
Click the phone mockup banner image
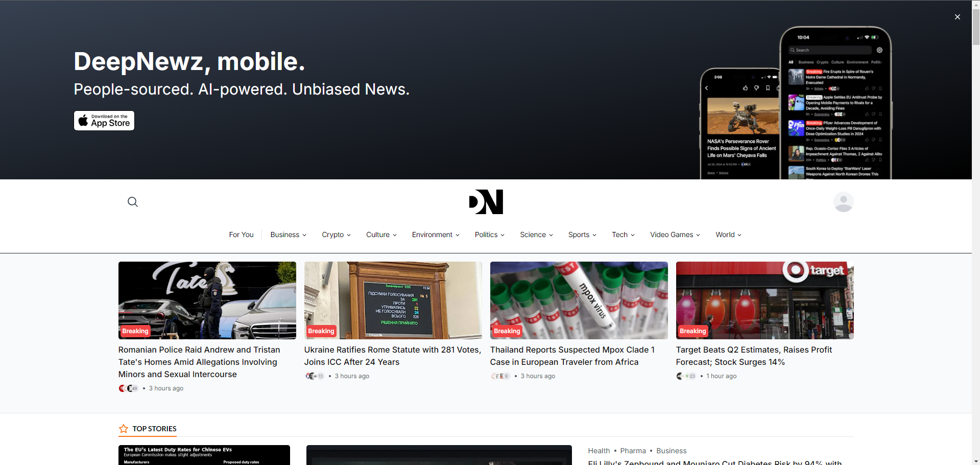796,103
